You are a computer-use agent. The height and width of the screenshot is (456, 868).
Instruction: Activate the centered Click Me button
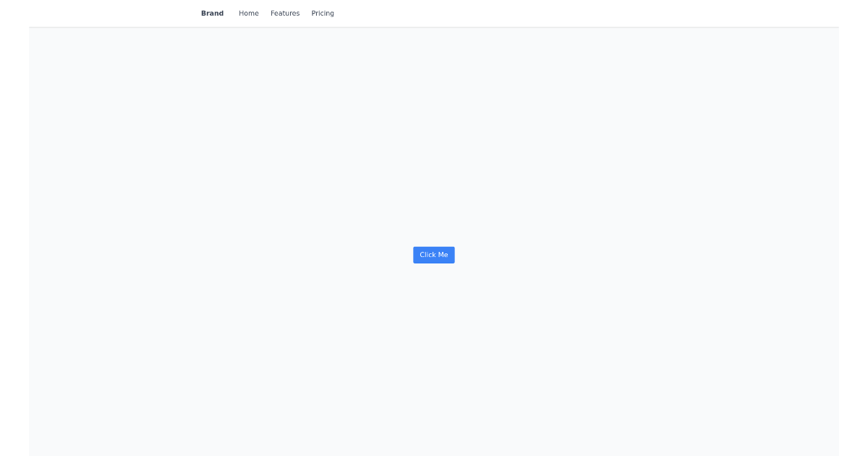coord(433,255)
